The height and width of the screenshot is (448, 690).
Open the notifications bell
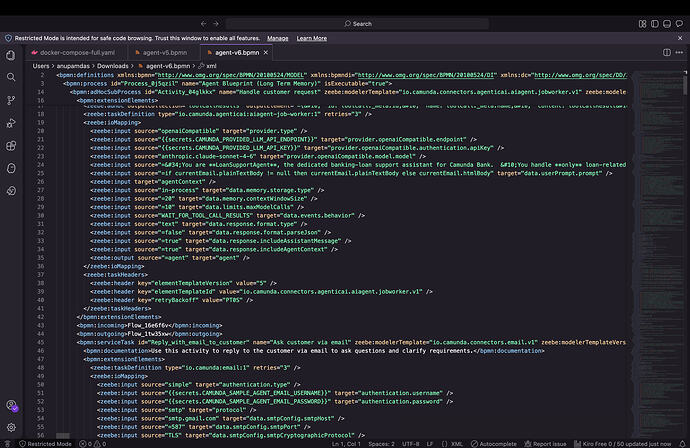click(683, 444)
